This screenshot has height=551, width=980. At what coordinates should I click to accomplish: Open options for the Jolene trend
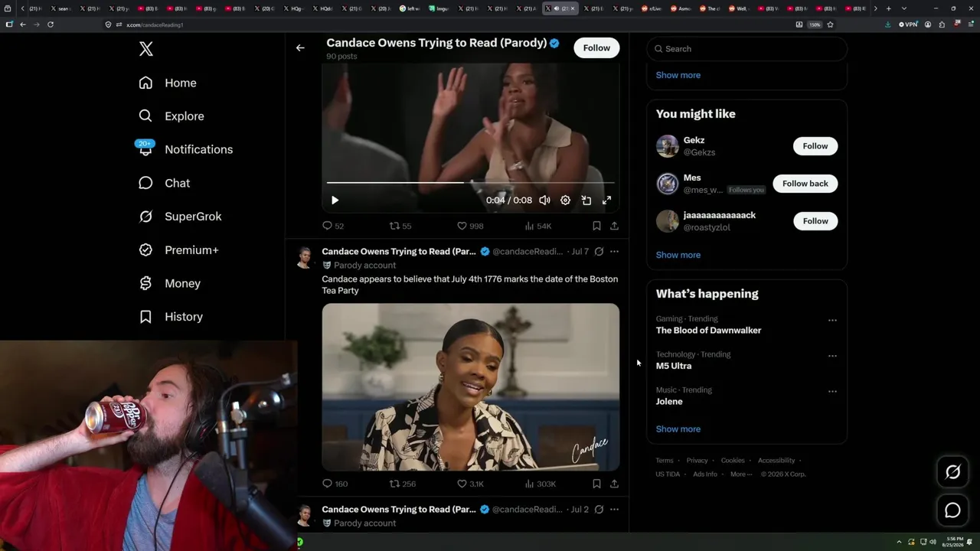832,392
